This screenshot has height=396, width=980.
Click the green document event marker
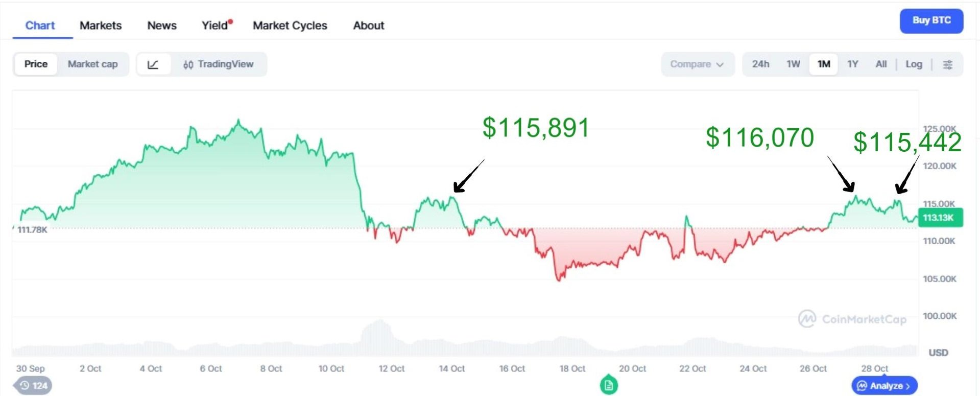608,385
